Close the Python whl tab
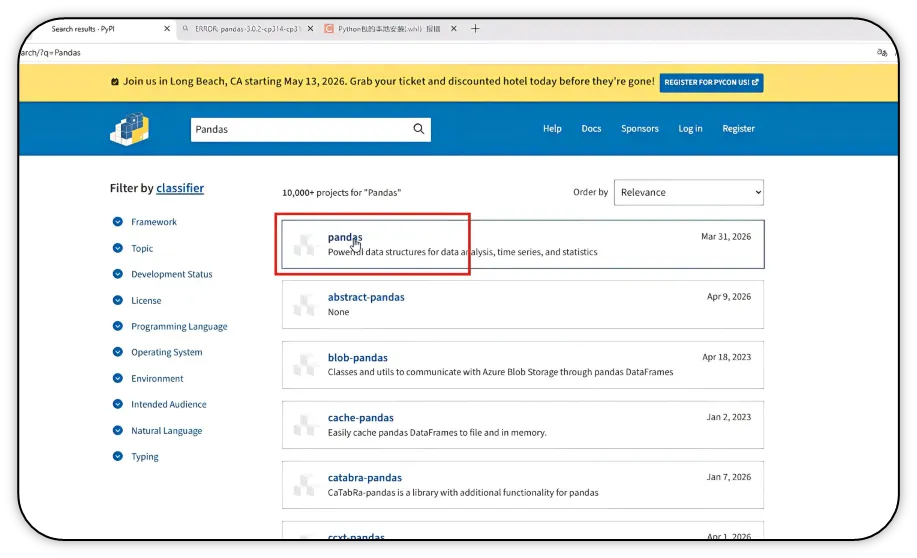The width and height of the screenshot is (917, 558). click(x=454, y=29)
